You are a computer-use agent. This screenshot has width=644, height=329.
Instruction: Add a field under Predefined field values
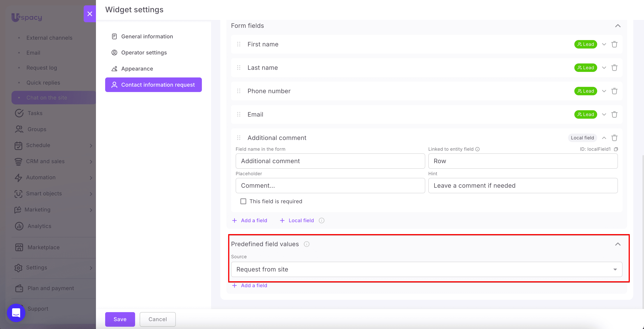pos(250,285)
